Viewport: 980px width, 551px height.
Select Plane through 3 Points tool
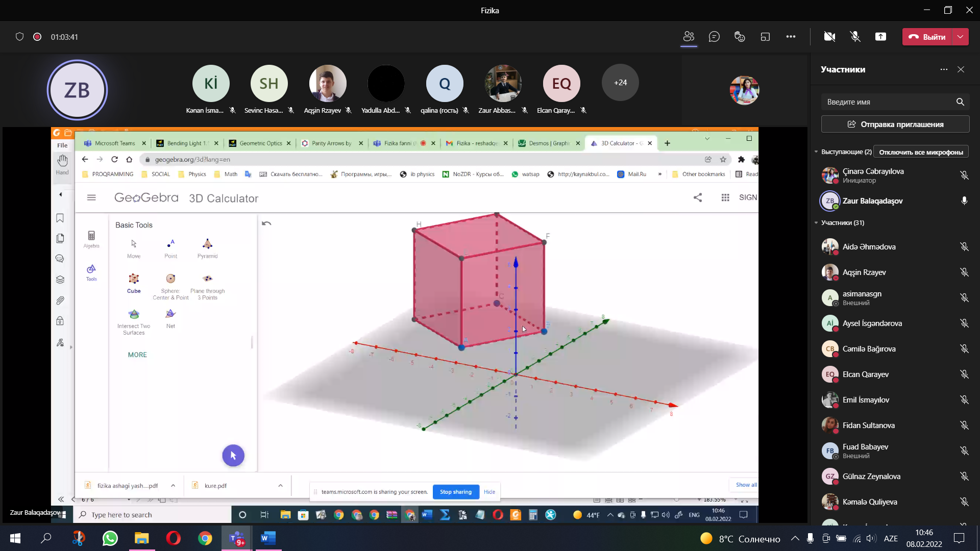207,287
